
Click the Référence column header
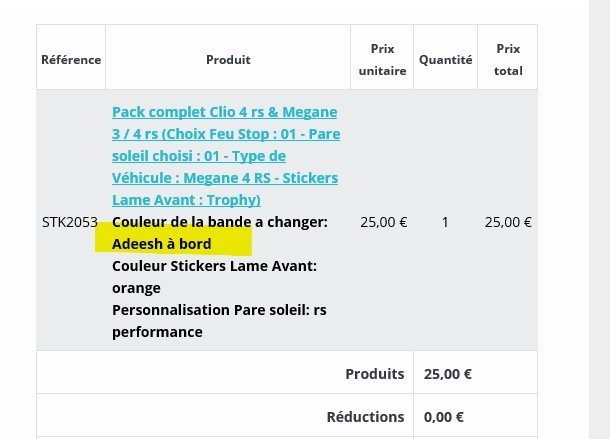[71, 60]
